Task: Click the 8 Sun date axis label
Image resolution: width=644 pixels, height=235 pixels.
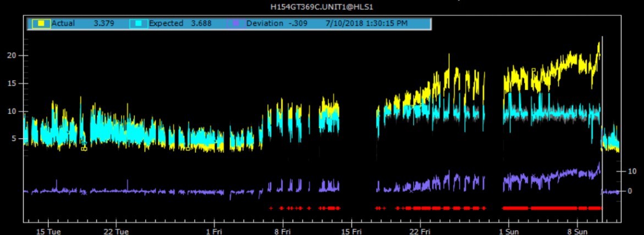Action: pyautogui.click(x=577, y=231)
